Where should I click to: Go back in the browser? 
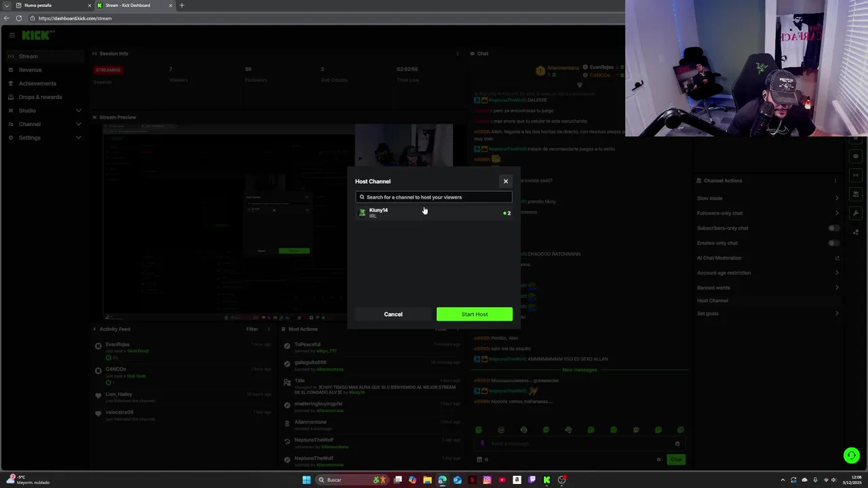[x=7, y=18]
